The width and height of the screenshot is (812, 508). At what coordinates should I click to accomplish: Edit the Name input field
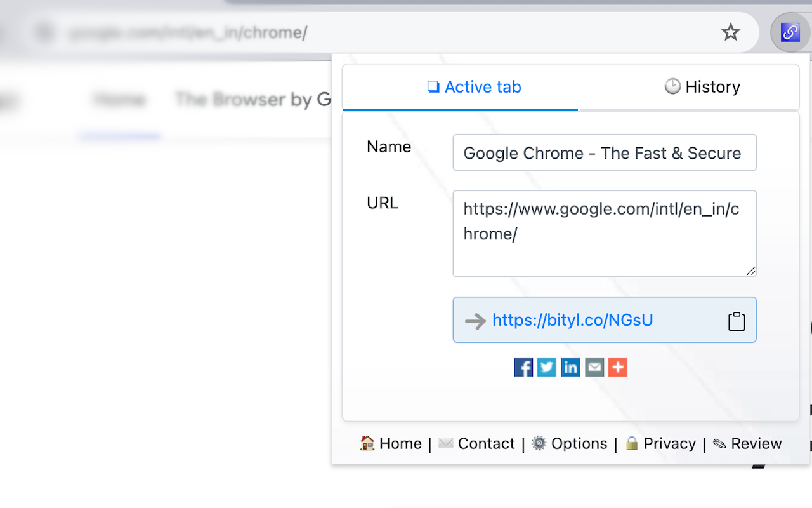pos(605,152)
